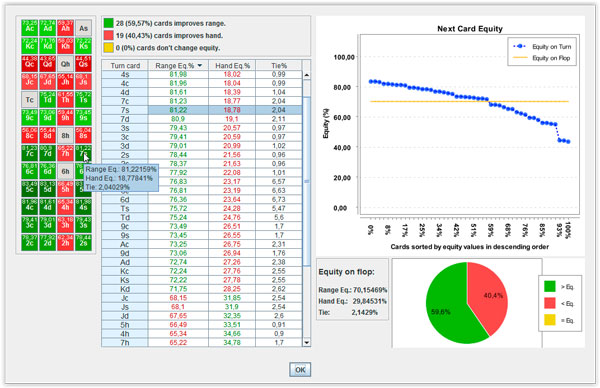Click the Turn card column header

125,65
